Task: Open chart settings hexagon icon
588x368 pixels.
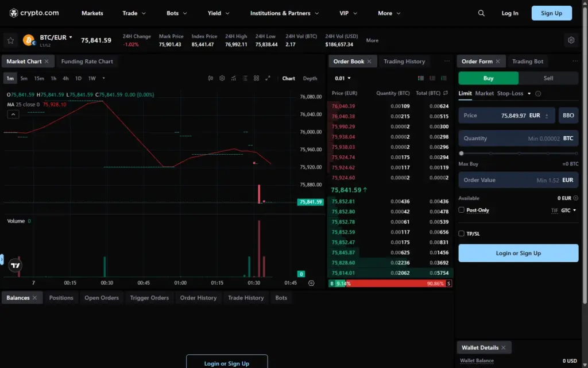Action: (x=222, y=78)
